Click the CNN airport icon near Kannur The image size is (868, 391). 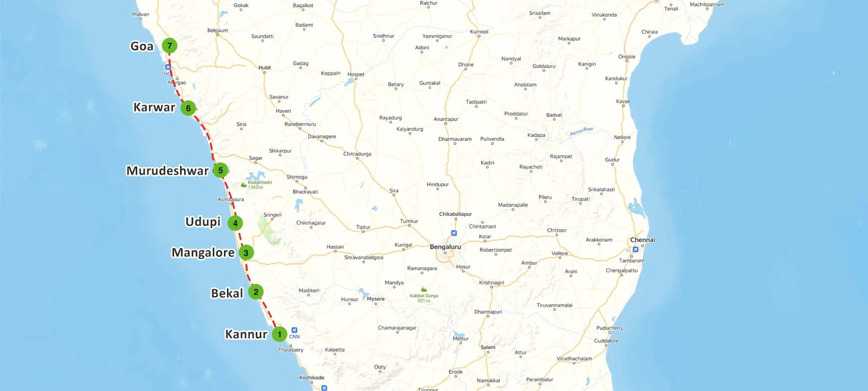[294, 330]
